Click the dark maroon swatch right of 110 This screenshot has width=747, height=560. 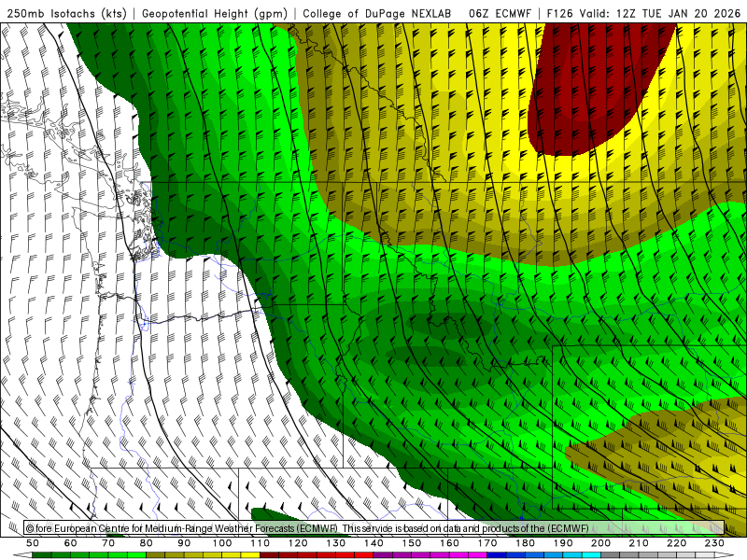(x=270, y=555)
